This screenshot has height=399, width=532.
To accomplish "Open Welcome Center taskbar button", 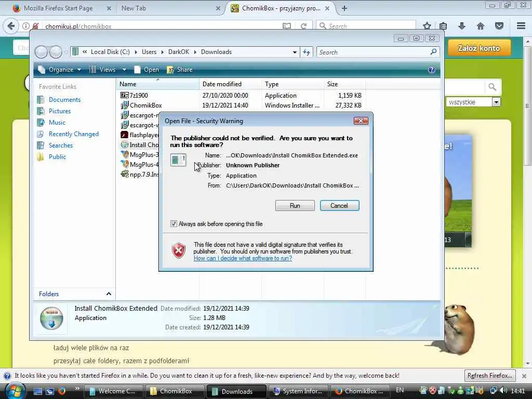I will [x=113, y=392].
